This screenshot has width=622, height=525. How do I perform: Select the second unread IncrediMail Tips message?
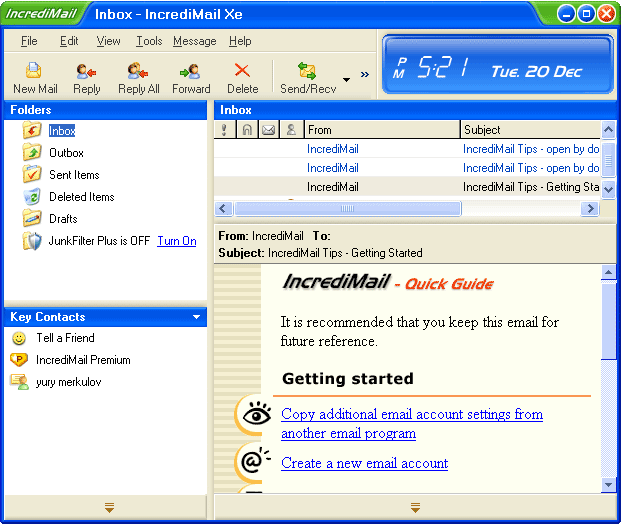pos(407,168)
